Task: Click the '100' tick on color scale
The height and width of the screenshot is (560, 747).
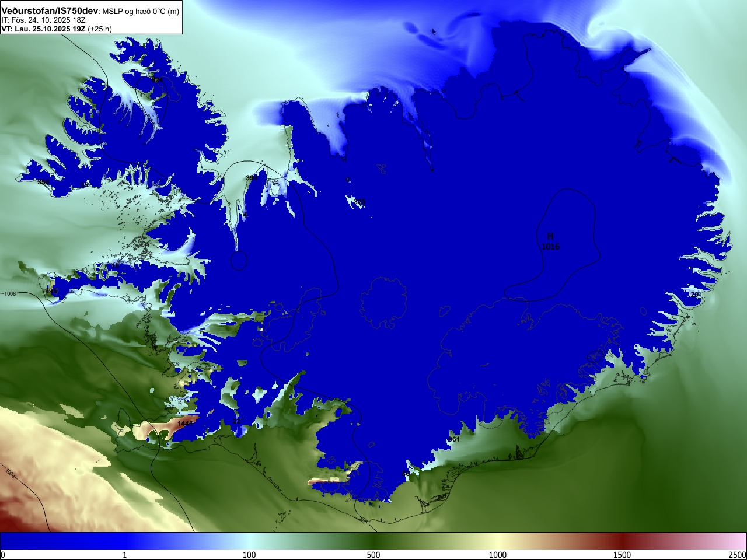Action: point(249,555)
